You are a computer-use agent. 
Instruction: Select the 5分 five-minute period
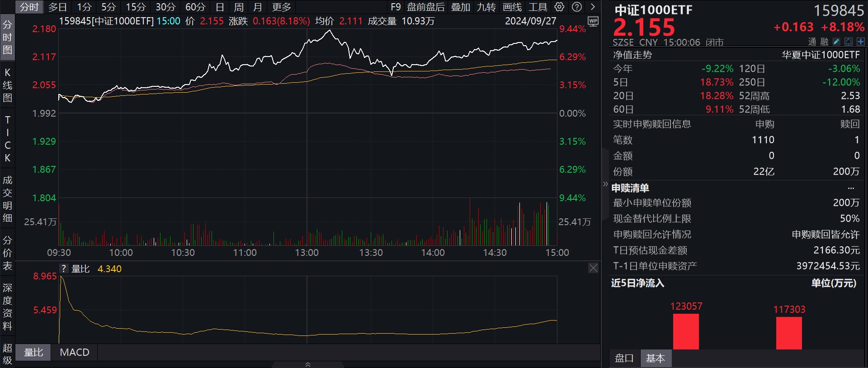[108, 7]
